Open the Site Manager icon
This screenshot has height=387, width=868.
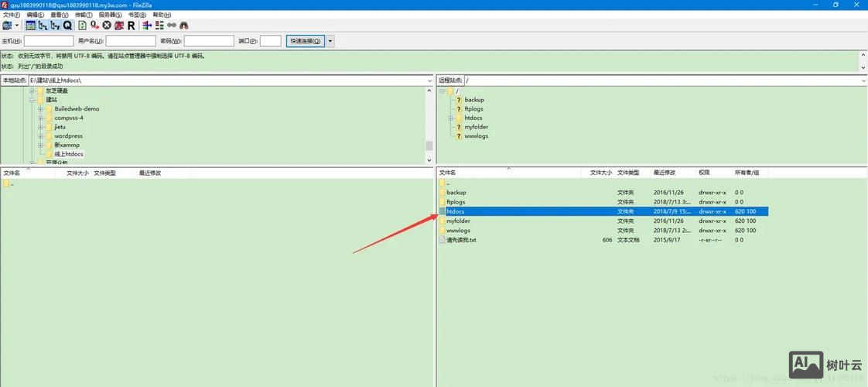(8, 26)
